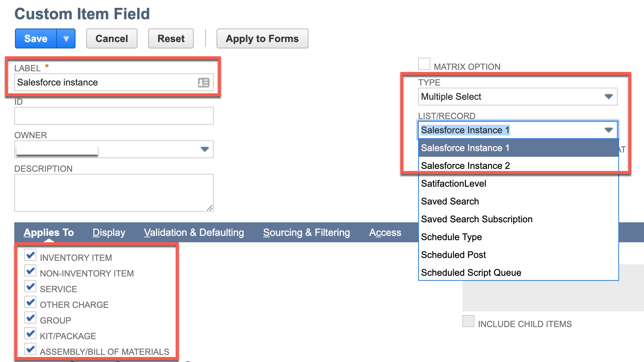Switch to the Display tab
Viewport: 644px width, 362px height.
tap(109, 232)
